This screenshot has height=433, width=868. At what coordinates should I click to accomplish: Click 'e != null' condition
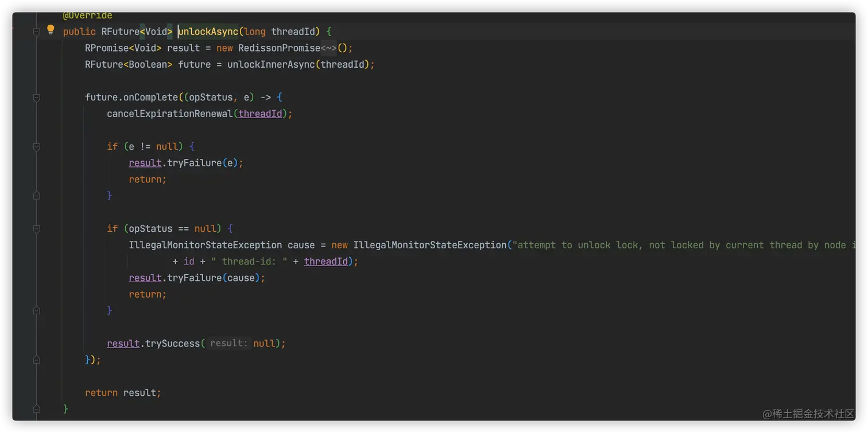click(153, 146)
